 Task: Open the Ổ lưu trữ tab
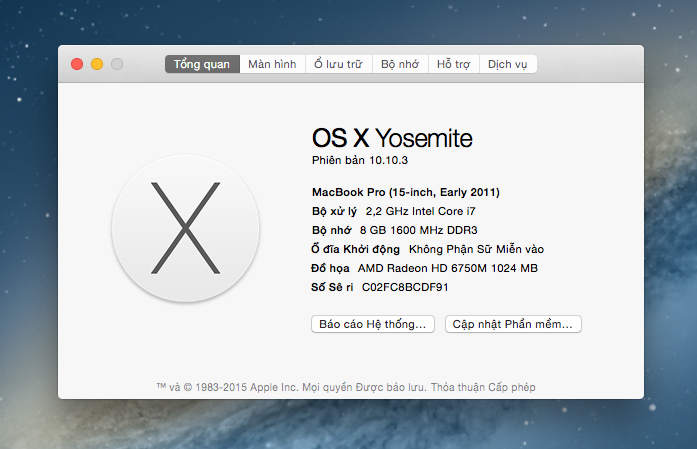coord(339,64)
